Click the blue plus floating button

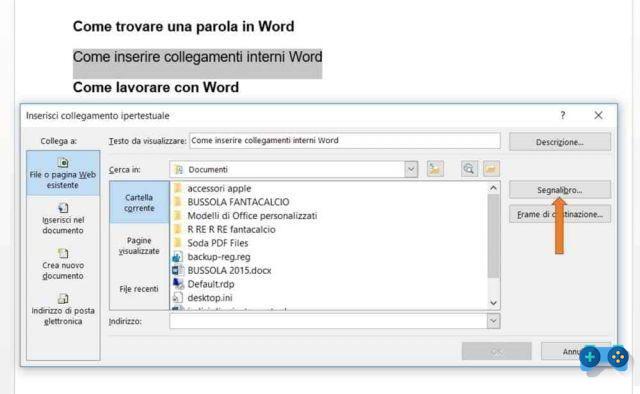point(589,357)
